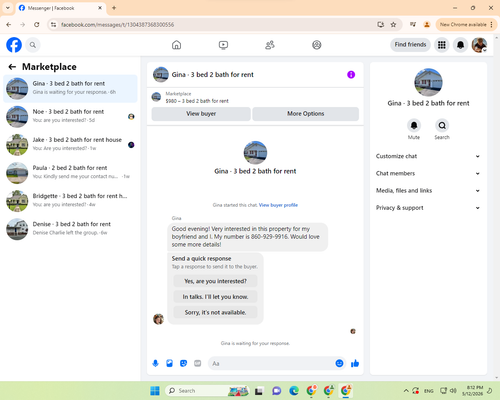This screenshot has width=500, height=400.
Task: Click the Find friends button
Action: [410, 45]
